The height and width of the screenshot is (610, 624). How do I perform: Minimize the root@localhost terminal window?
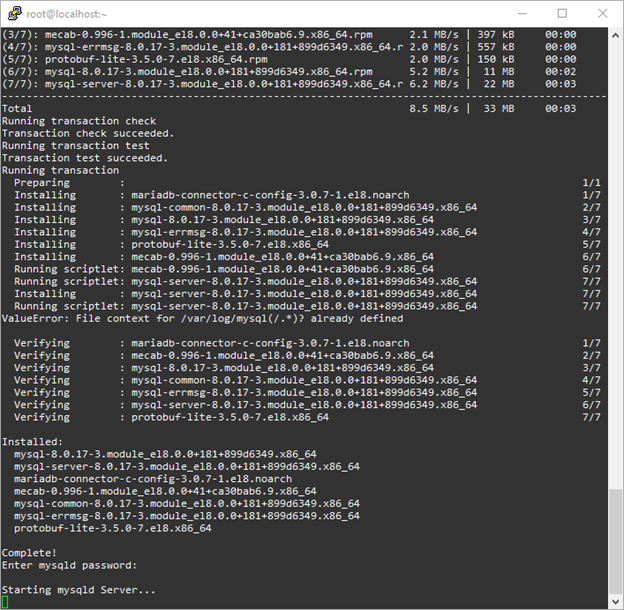coord(522,14)
